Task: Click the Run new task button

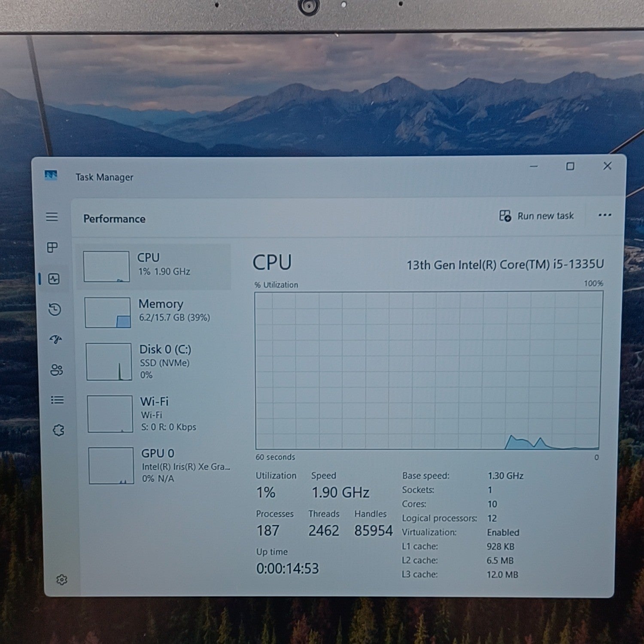Action: tap(536, 216)
